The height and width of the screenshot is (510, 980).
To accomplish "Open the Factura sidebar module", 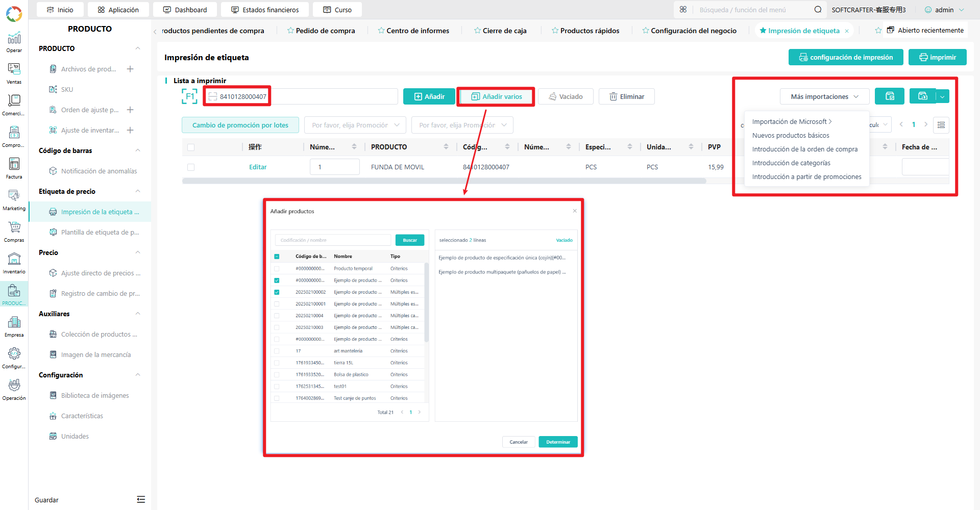I will tap(14, 168).
